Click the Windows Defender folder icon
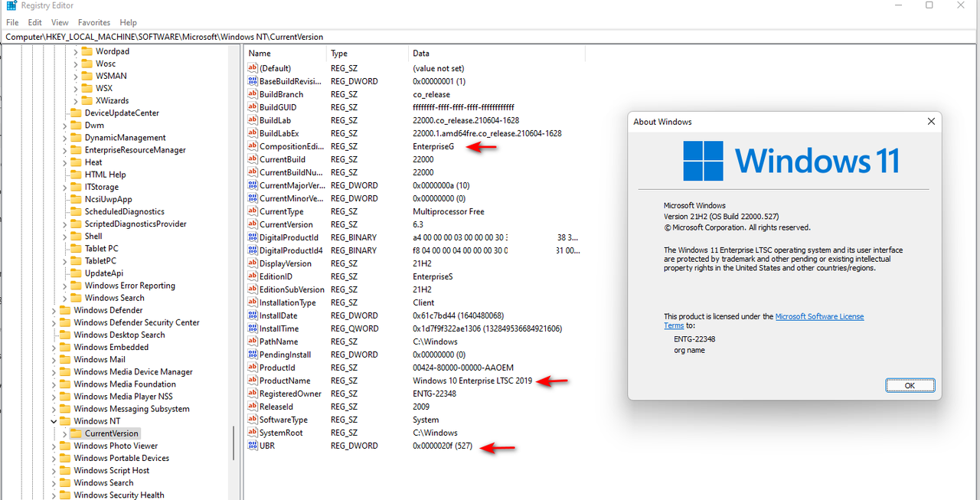The height and width of the screenshot is (500, 980). tap(64, 310)
